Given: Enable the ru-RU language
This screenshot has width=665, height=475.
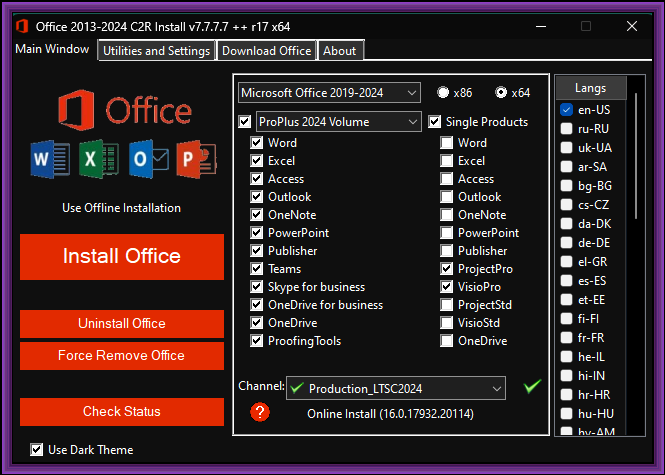Looking at the screenshot, I should pyautogui.click(x=567, y=129).
